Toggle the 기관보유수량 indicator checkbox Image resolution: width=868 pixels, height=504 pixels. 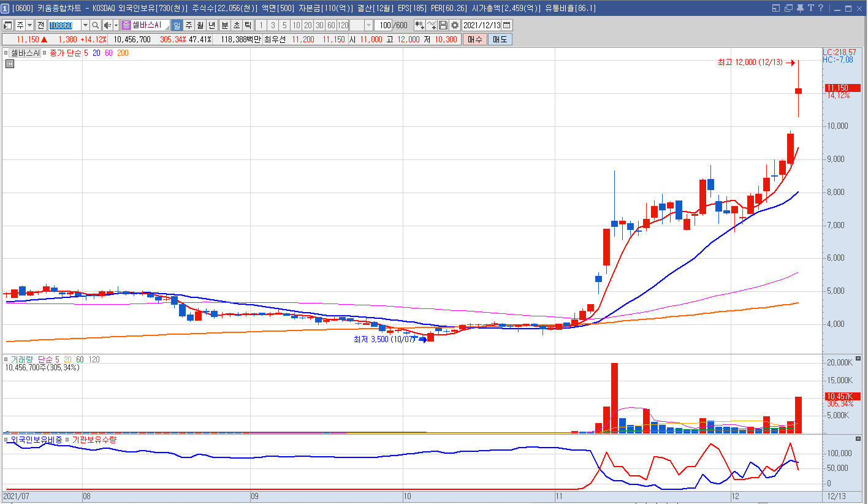pyautogui.click(x=67, y=440)
